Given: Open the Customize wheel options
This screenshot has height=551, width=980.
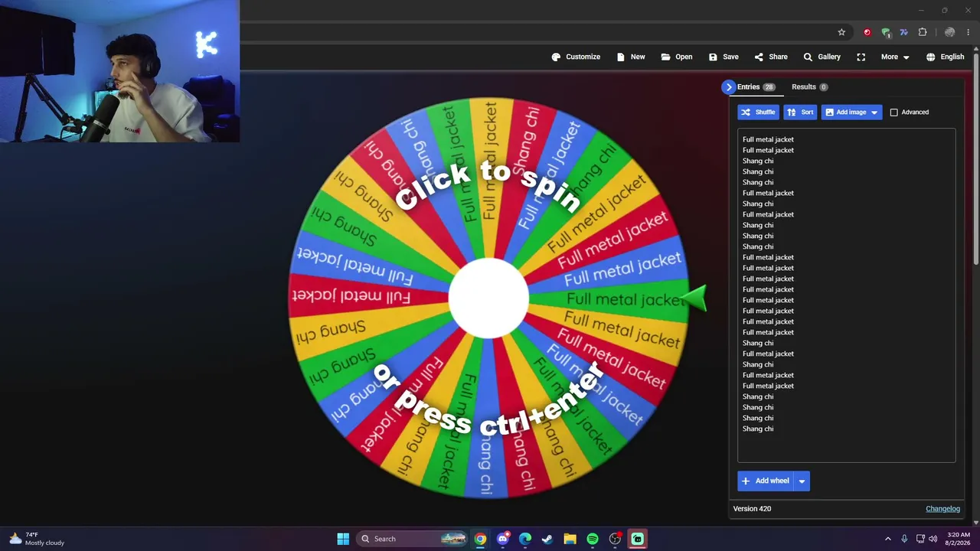Looking at the screenshot, I should click(x=576, y=57).
